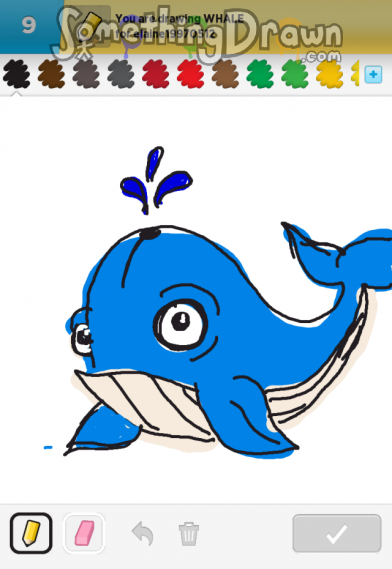Click the 'You are drawing WHALE' text
This screenshot has height=569, width=392.
pos(179,19)
